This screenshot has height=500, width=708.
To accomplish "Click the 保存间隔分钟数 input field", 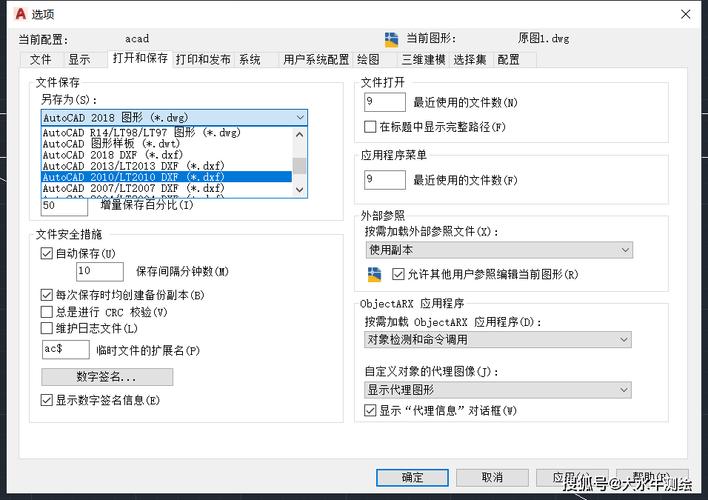I will (100, 271).
